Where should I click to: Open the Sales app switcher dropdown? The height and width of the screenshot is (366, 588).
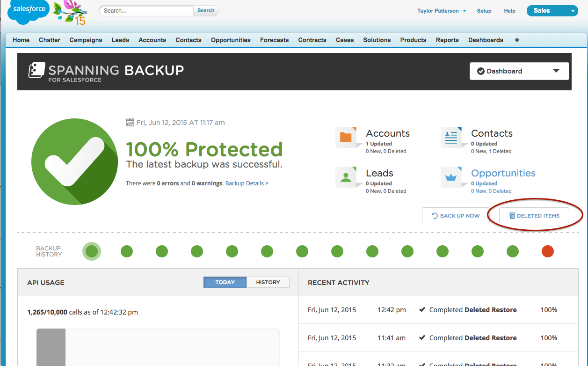click(552, 11)
